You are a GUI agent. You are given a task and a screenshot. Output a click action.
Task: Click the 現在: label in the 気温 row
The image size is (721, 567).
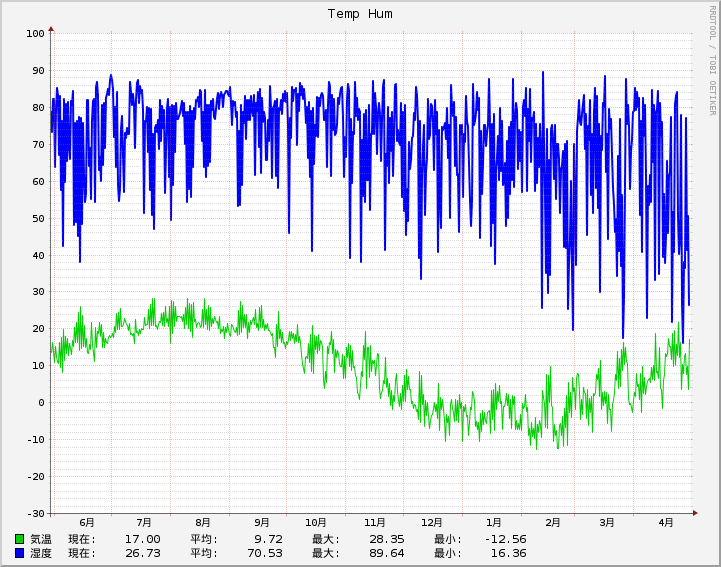(x=82, y=539)
